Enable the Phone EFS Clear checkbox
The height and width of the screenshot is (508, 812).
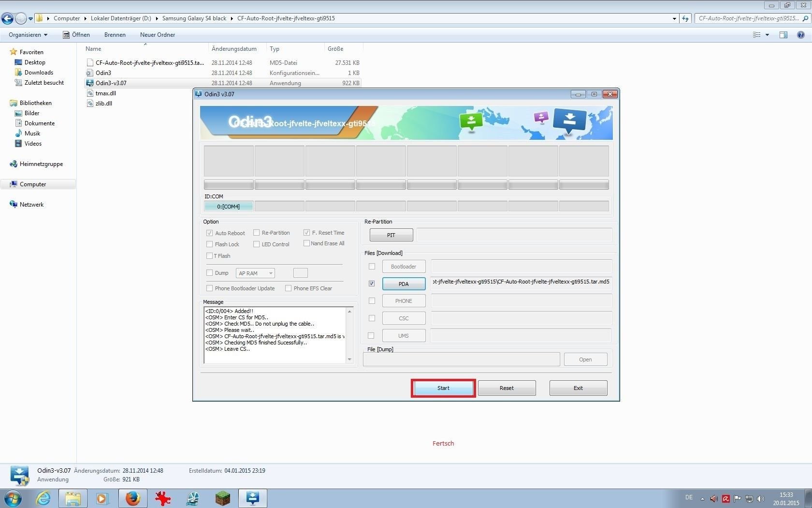point(289,288)
